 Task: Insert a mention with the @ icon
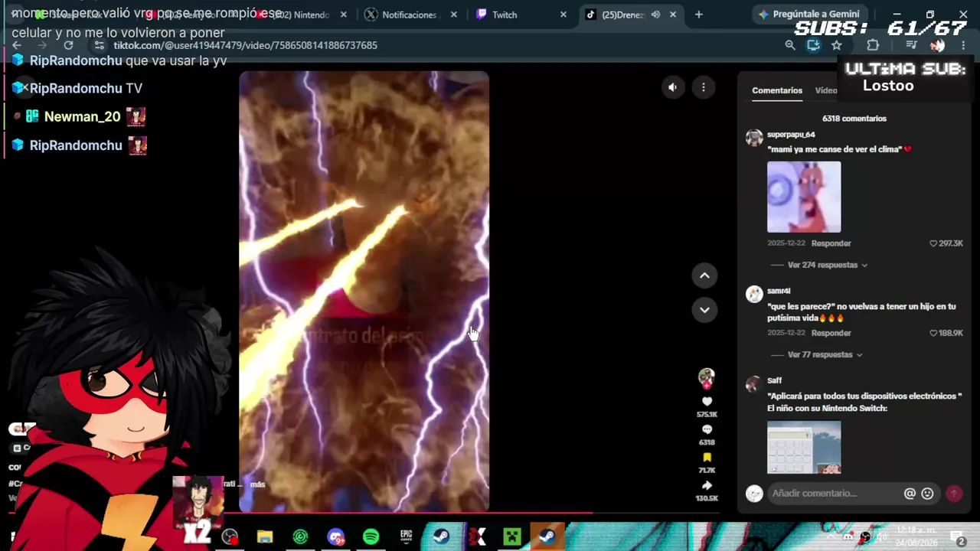pyautogui.click(x=910, y=494)
